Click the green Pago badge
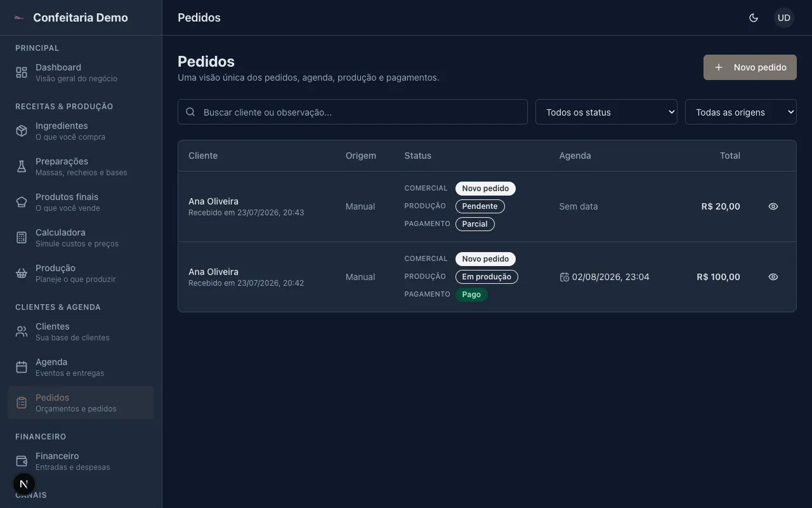This screenshot has height=508, width=812. pos(471,295)
